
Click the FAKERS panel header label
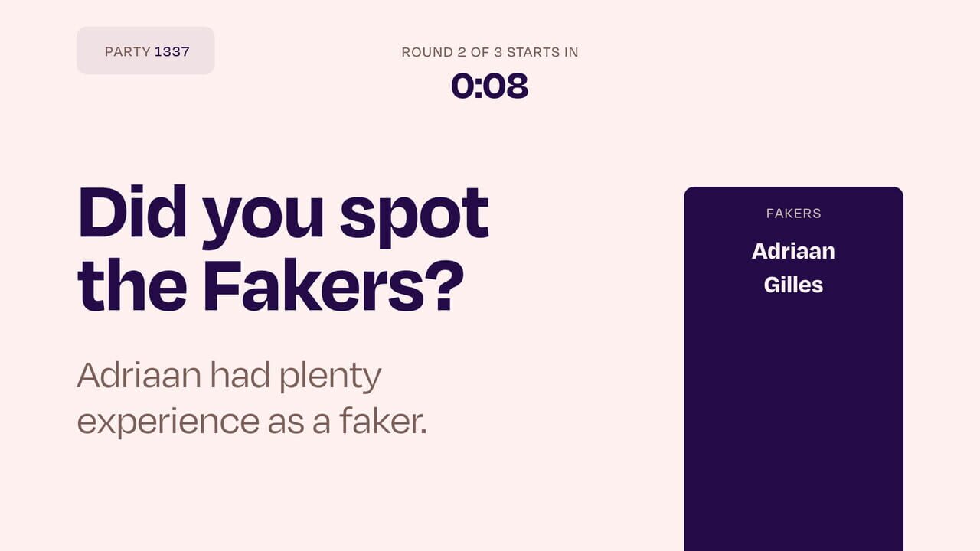tap(793, 214)
